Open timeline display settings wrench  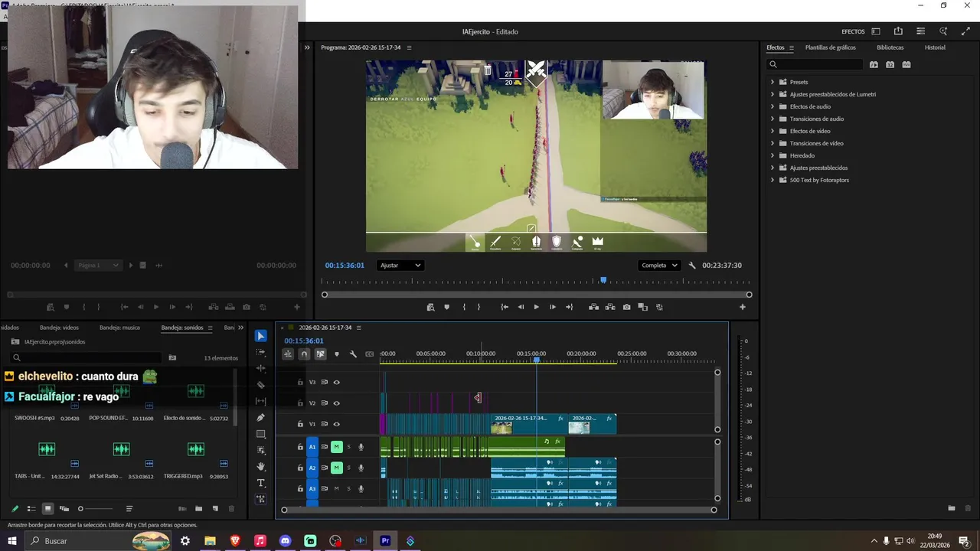tap(353, 354)
